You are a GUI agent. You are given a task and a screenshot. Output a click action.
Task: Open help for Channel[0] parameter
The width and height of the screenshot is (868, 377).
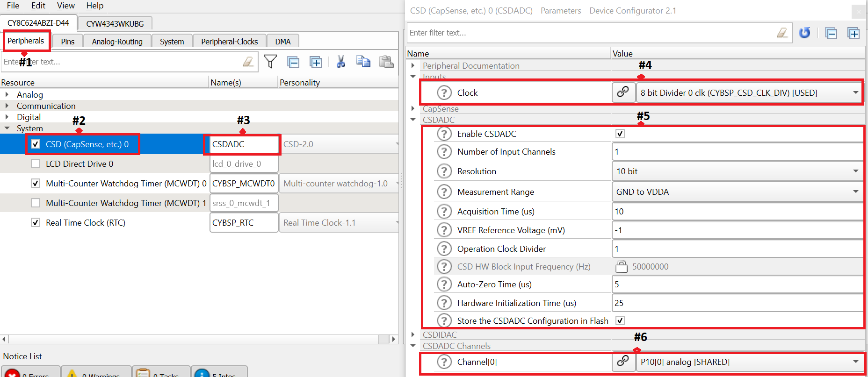point(444,362)
